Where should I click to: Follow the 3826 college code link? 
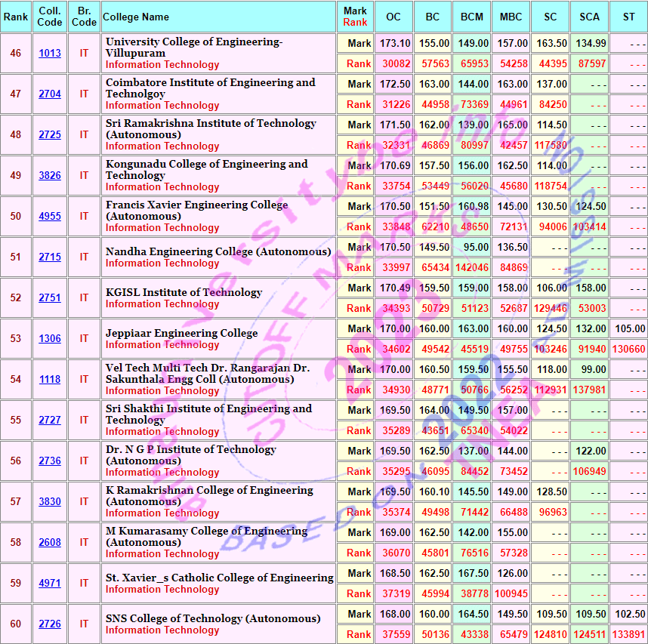pos(50,176)
